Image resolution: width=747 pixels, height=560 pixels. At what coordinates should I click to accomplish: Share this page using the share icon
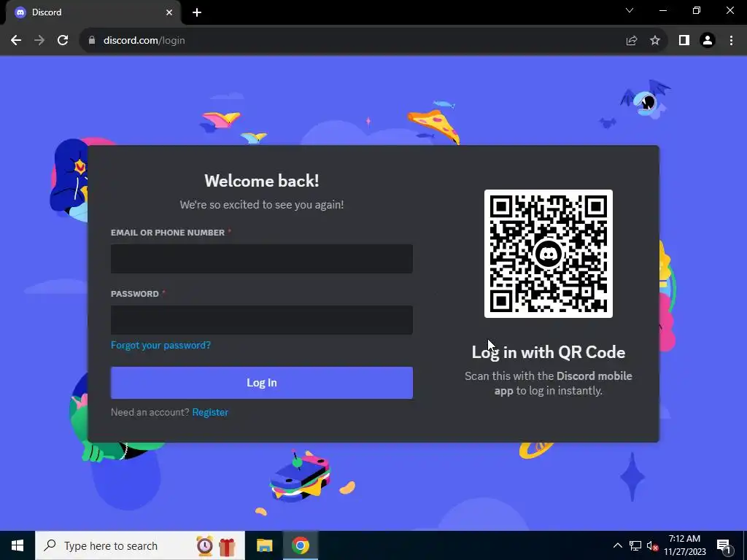[632, 41]
